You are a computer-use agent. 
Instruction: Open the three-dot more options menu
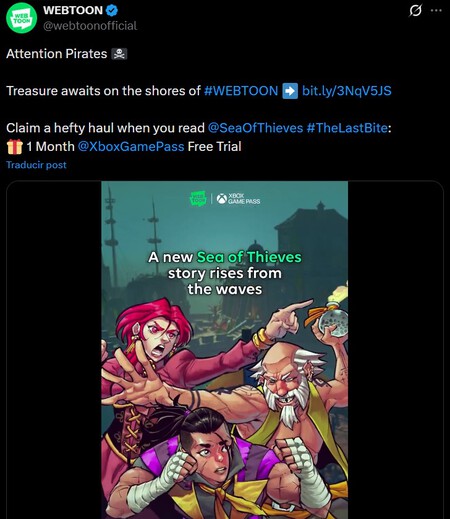pyautogui.click(x=436, y=10)
